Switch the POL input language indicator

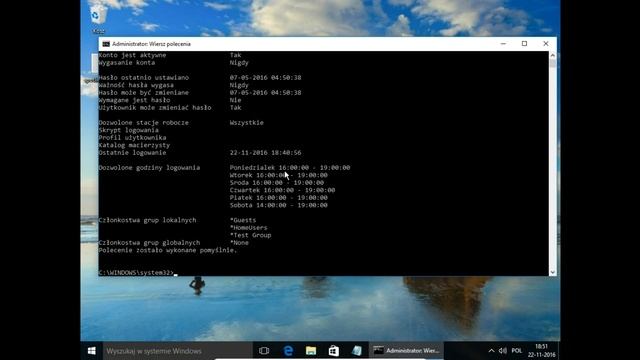pos(517,351)
